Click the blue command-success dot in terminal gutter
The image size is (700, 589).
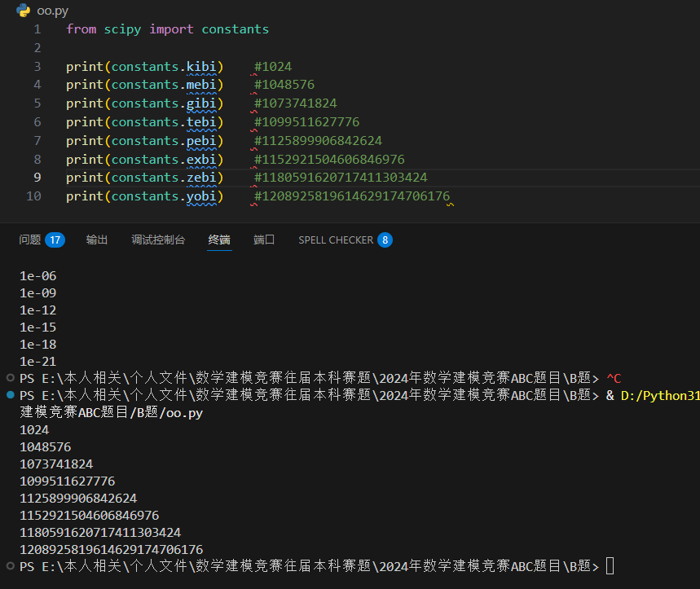tap(11, 395)
